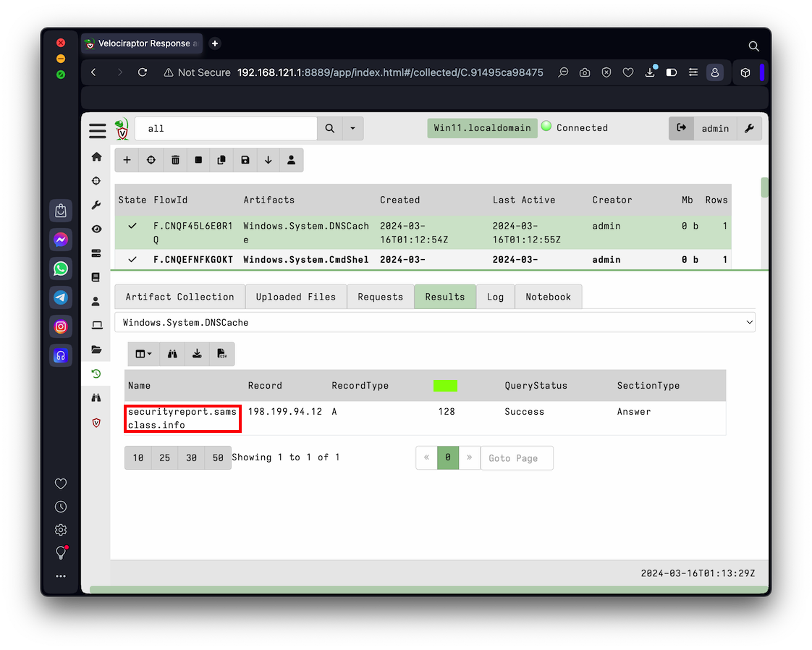Copy the collection toolbar button
812x650 pixels.
tap(221, 160)
